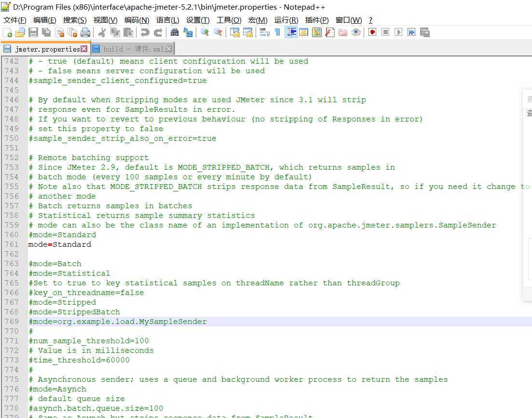
Task: Open the Replace dialog icon
Action: 188,33
